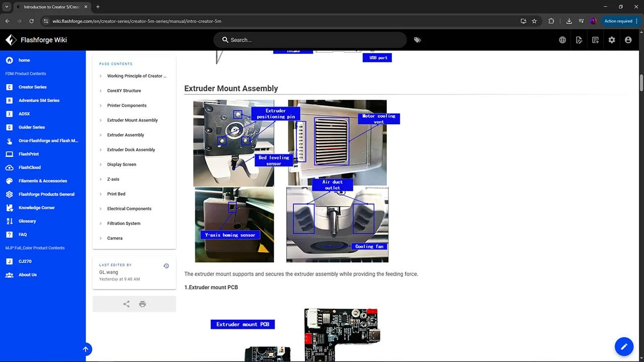Click the AD5X sidebar icon
The height and width of the screenshot is (362, 644).
9,114
